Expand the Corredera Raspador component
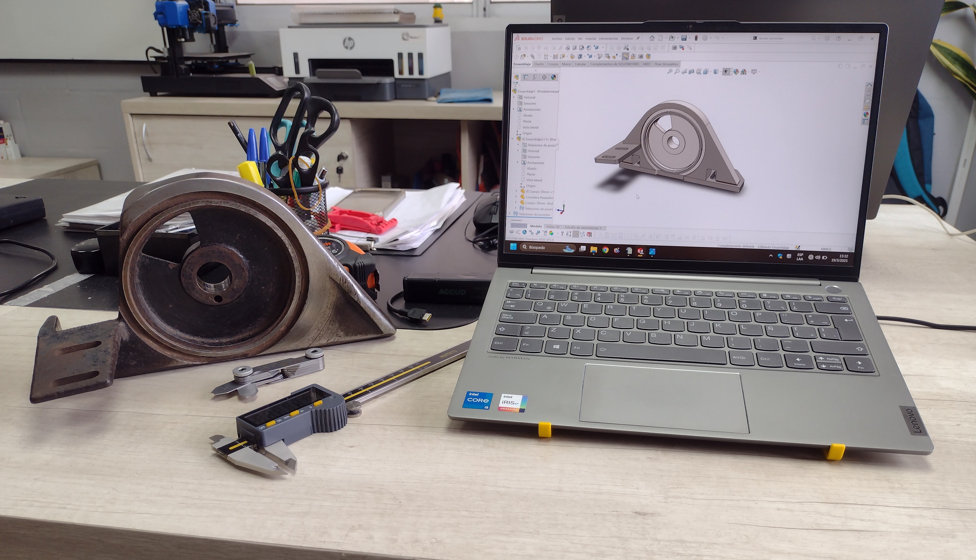The image size is (976, 560). (x=517, y=197)
